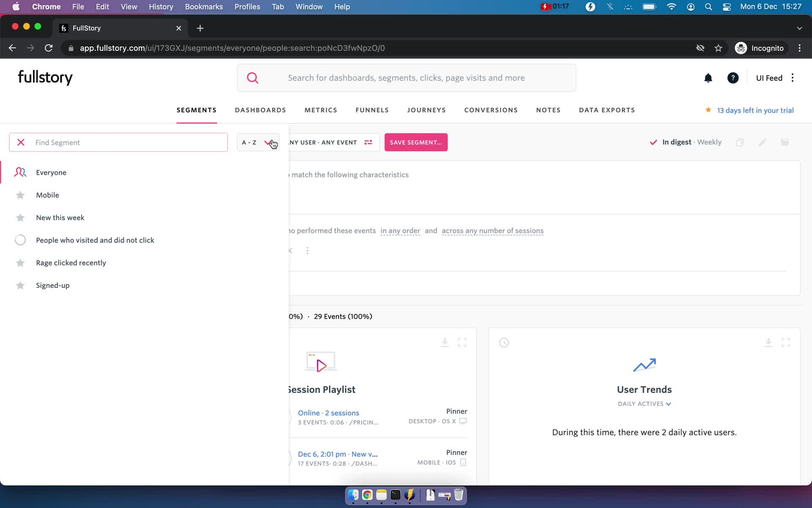812x508 pixels.
Task: Go to the CONVERSIONS tab
Action: coord(491,110)
